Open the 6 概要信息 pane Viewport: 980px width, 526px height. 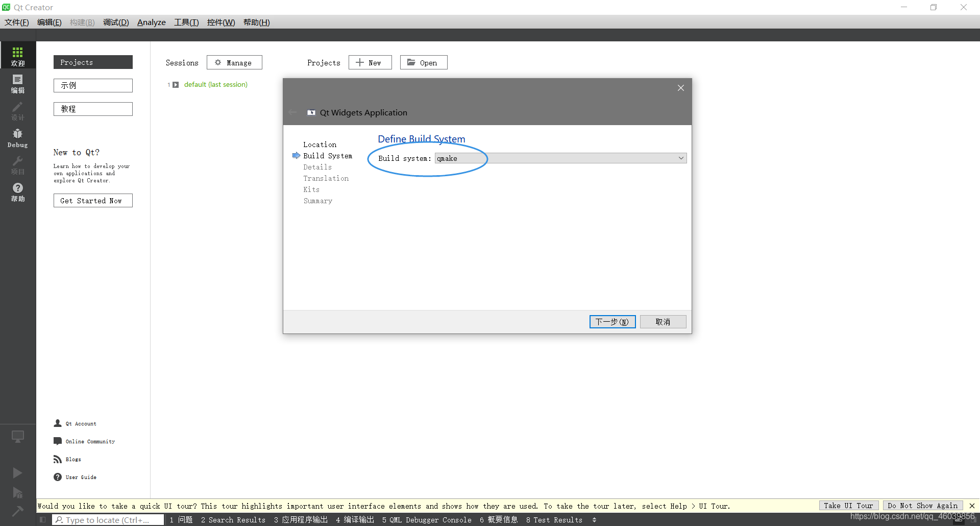click(499, 520)
